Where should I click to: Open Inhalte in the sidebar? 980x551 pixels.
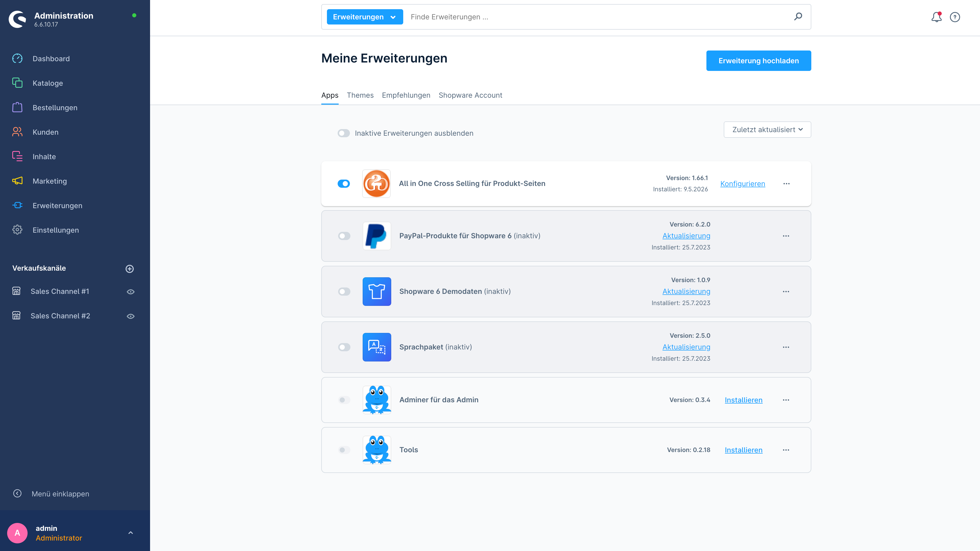[x=44, y=157]
